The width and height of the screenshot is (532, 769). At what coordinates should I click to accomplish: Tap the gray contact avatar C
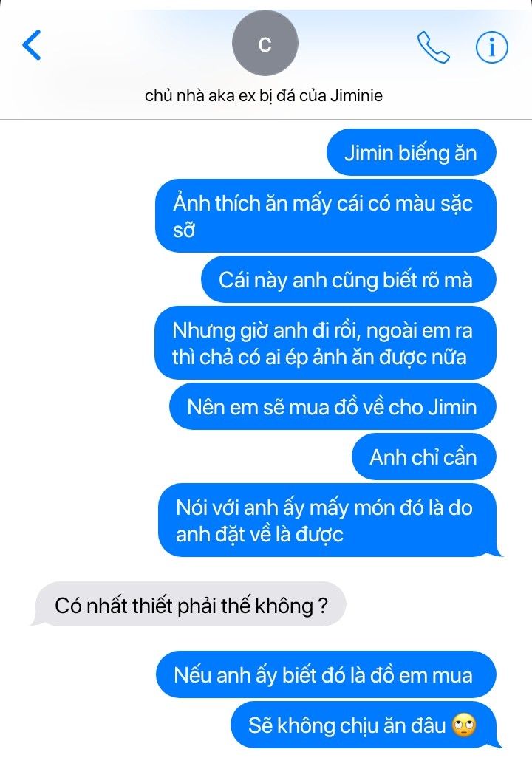pos(265,44)
